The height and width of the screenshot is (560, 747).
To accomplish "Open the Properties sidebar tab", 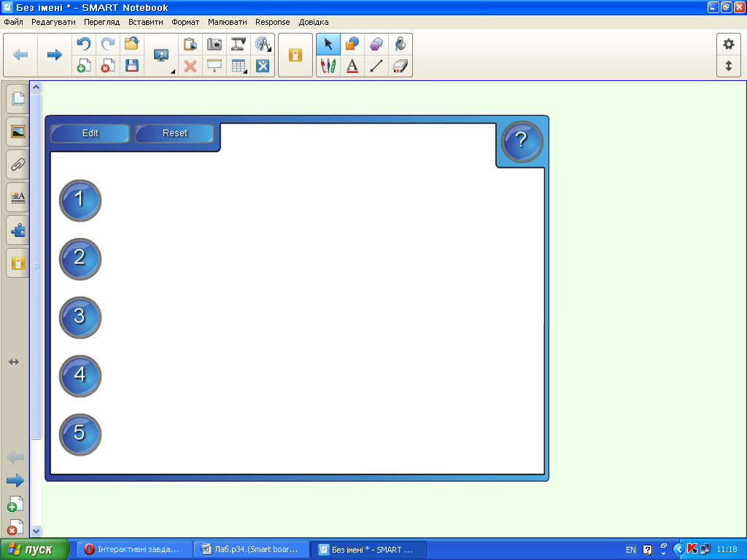I will click(18, 198).
